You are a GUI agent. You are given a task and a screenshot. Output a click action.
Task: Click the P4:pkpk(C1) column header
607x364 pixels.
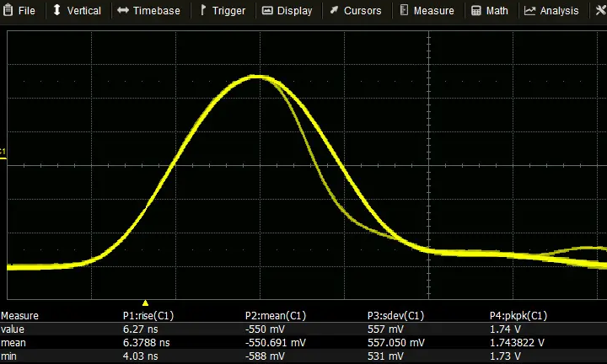(518, 316)
